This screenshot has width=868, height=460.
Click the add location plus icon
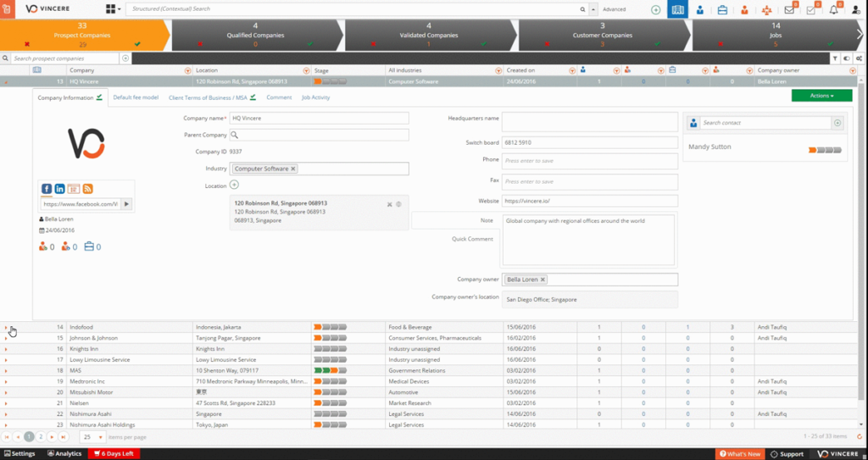(x=234, y=185)
